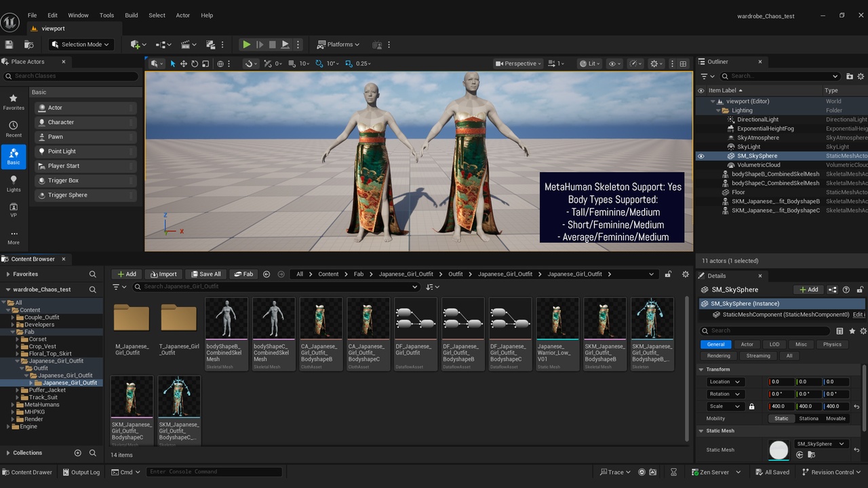The height and width of the screenshot is (488, 868).
Task: Open the Edit menu
Action: 53,15
